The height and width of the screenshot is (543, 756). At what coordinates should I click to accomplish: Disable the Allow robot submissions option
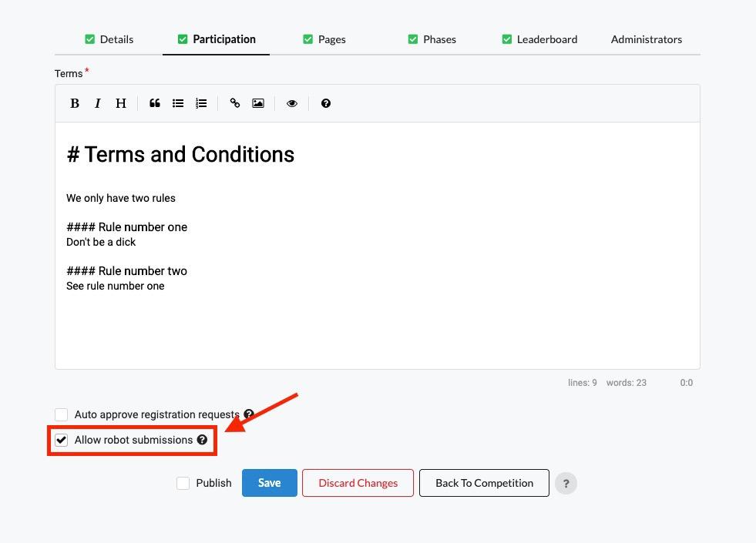click(x=61, y=440)
